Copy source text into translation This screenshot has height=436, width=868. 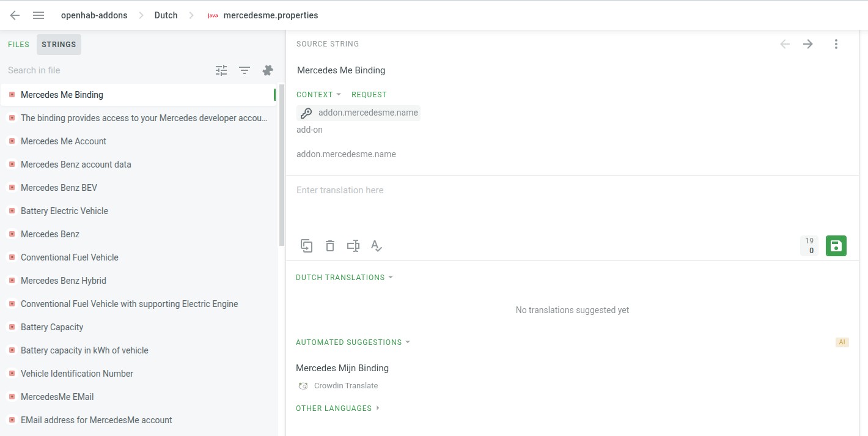(307, 246)
